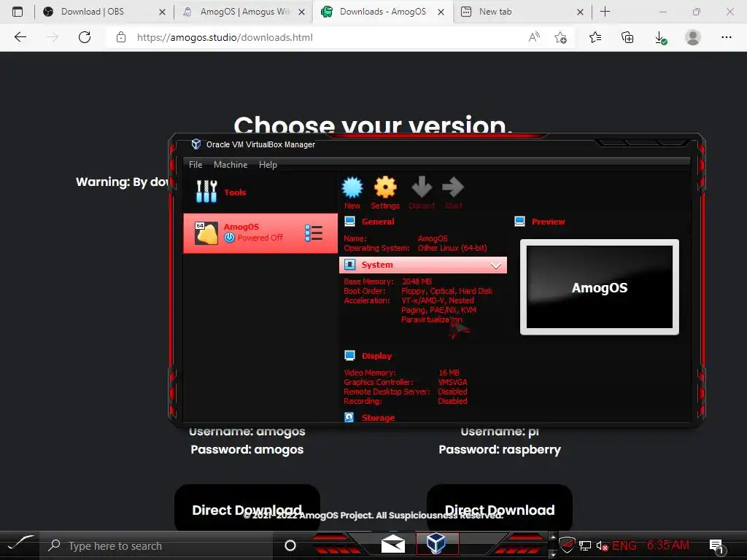The image size is (747, 560).
Task: Open muted volume tray icon
Action: pyautogui.click(x=602, y=545)
